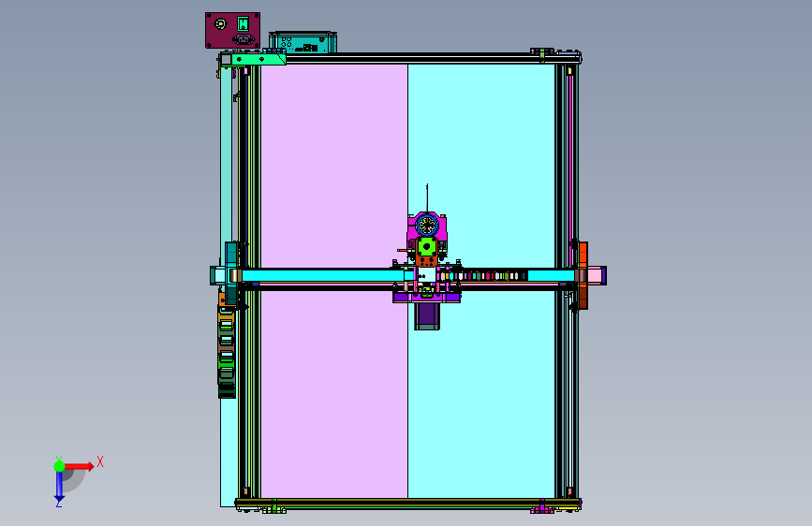Image resolution: width=812 pixels, height=526 pixels.
Task: Select the power inlet socket on maroon panel
Action: 244,39
